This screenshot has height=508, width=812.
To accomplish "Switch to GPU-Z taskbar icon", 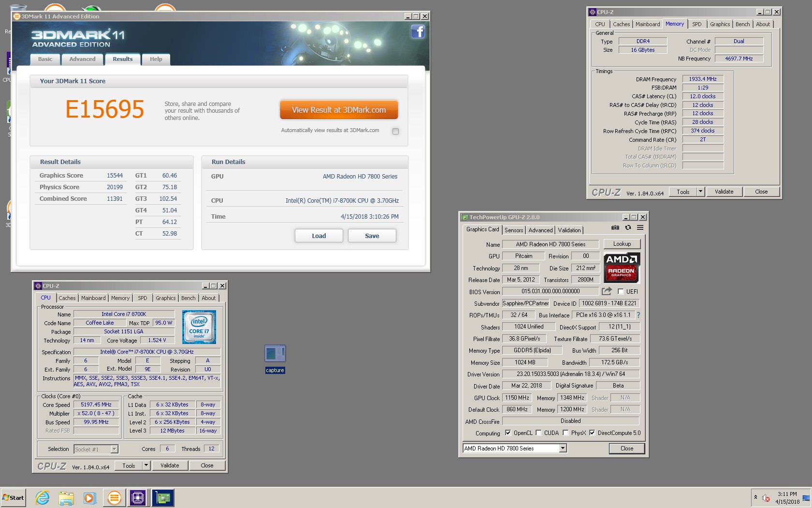I will tap(163, 497).
